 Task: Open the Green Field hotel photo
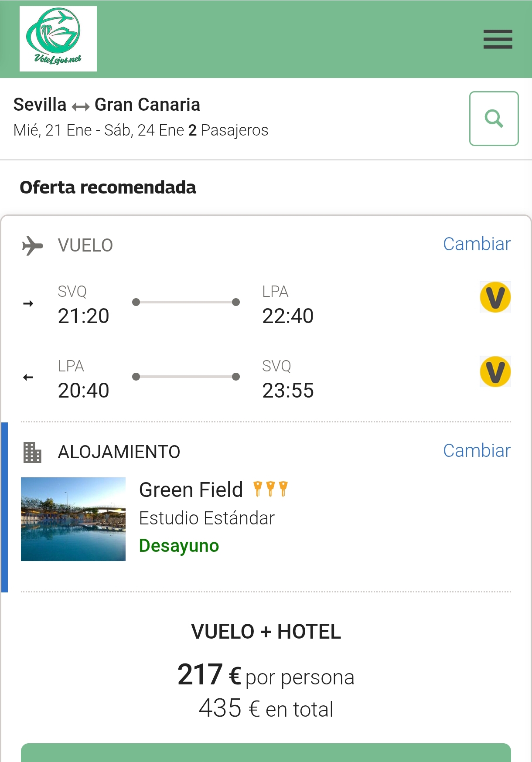pyautogui.click(x=73, y=519)
